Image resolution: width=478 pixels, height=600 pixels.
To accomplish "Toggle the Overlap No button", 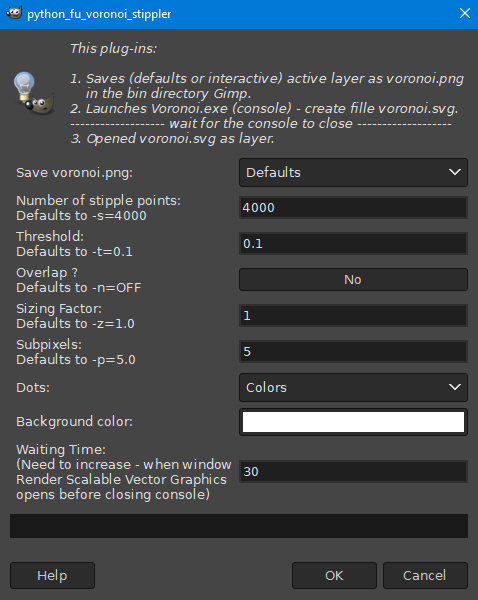I will click(x=353, y=280).
